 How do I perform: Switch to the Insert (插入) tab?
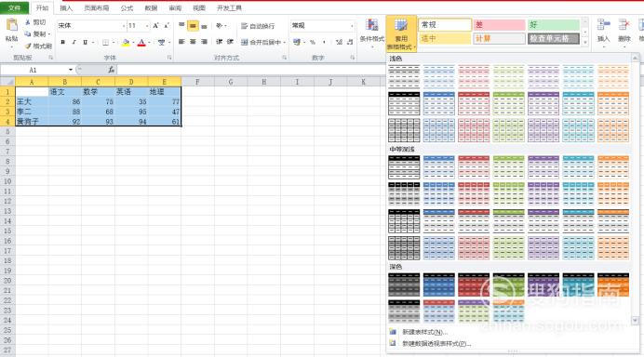point(66,7)
